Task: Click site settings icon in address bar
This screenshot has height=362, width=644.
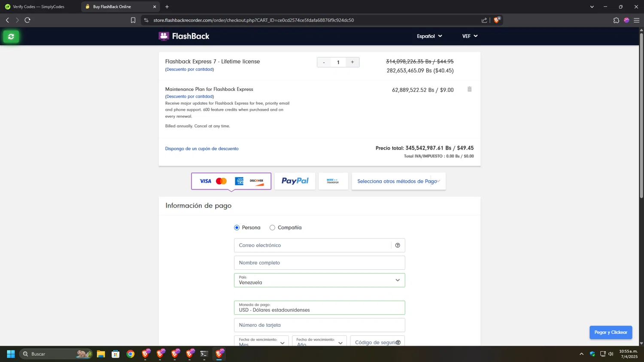Action: [x=146, y=20]
